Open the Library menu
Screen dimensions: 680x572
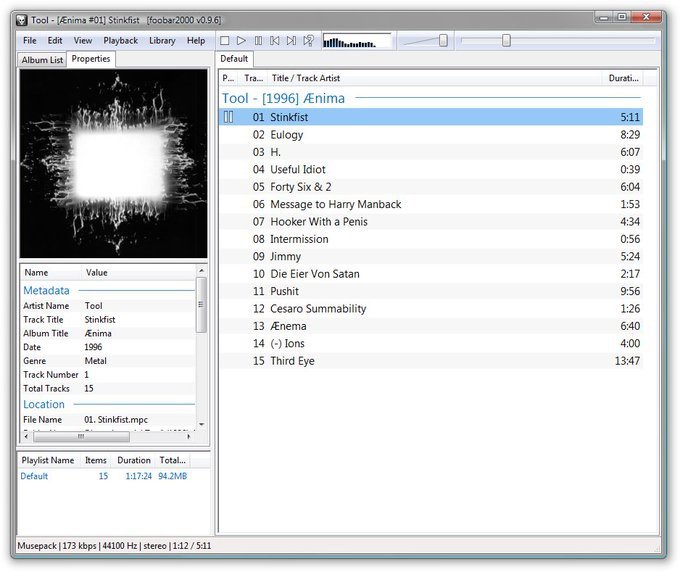click(x=162, y=41)
